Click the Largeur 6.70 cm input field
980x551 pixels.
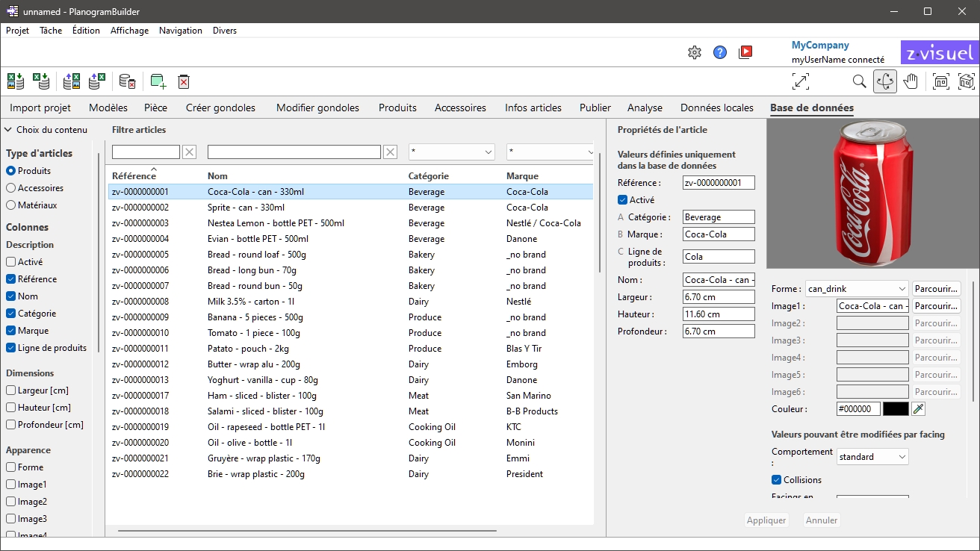click(x=719, y=297)
